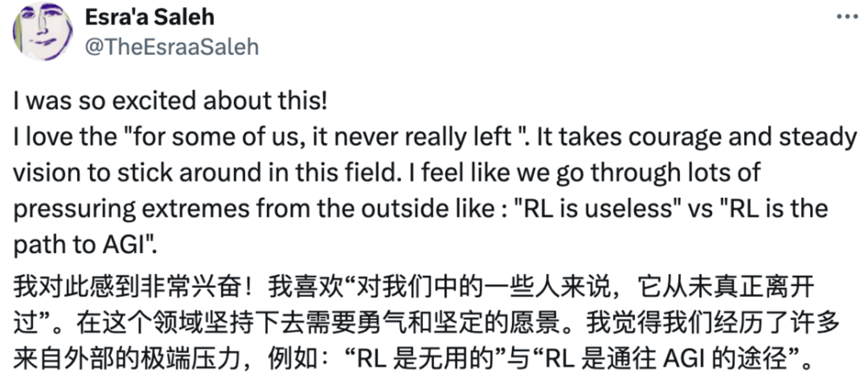
Task: Open the three-dot More options menu
Action: pos(846,16)
